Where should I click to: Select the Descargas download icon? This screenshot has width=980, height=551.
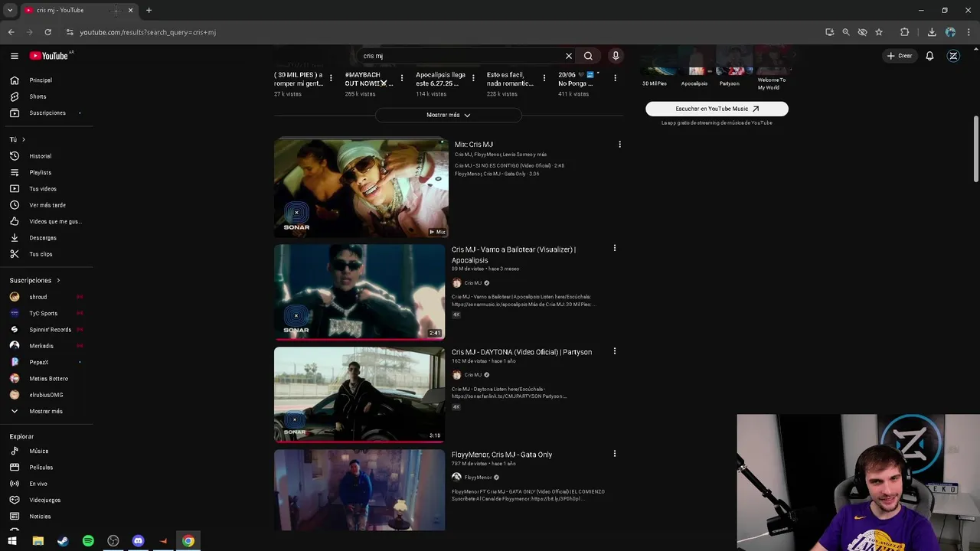pyautogui.click(x=15, y=238)
